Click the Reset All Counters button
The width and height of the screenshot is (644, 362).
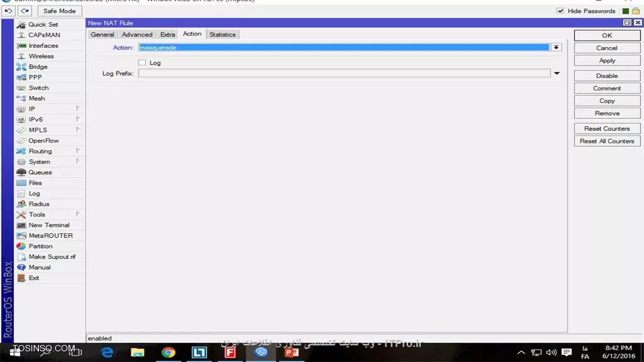[x=607, y=141]
